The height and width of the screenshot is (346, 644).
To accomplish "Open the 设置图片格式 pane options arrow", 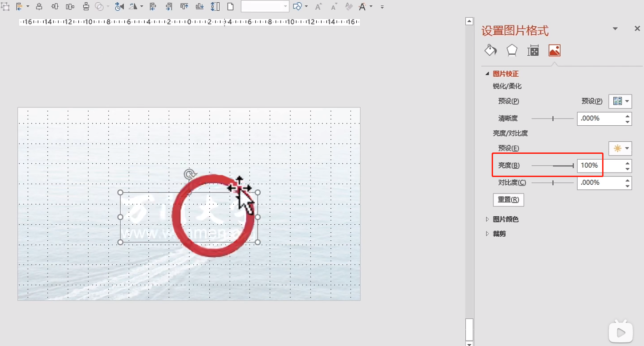I will [615, 29].
